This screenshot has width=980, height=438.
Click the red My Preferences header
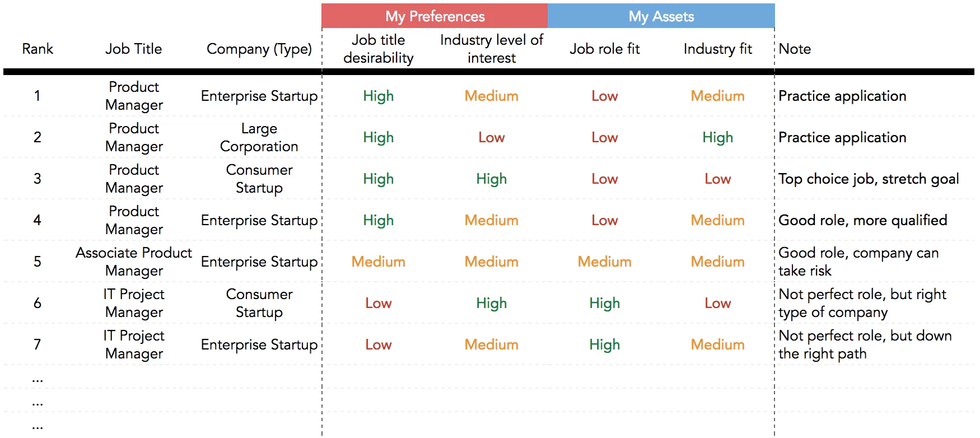coord(435,16)
